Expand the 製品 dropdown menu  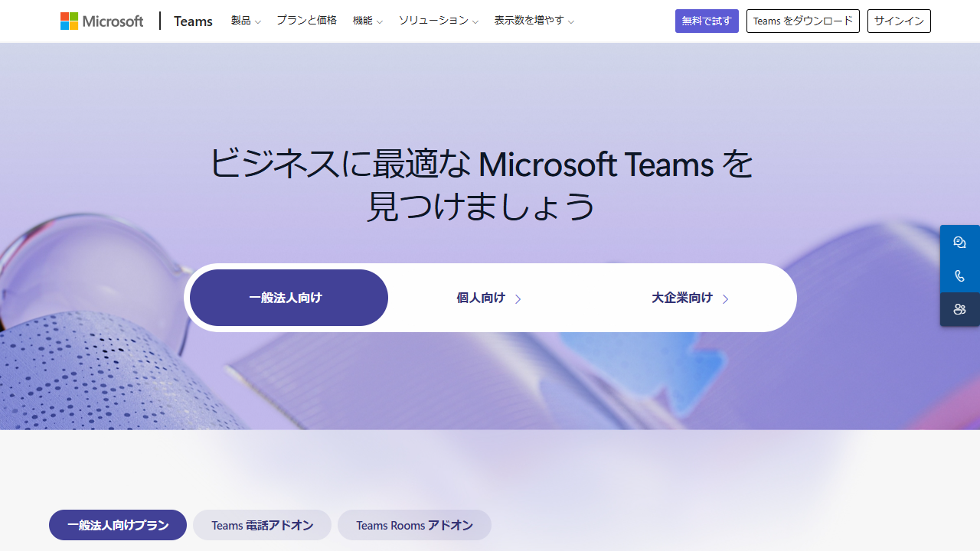(x=246, y=21)
